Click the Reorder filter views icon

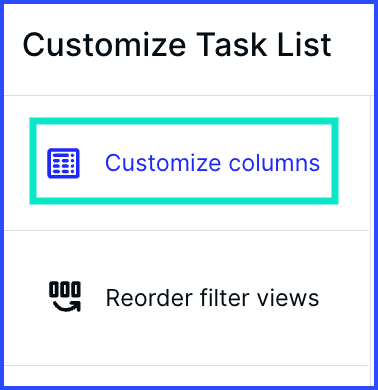click(x=65, y=297)
